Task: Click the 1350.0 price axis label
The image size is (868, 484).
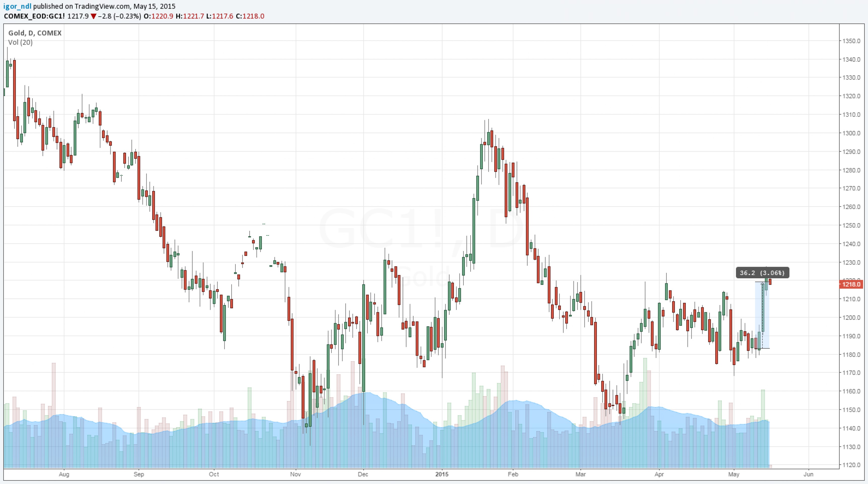Action: click(x=851, y=41)
